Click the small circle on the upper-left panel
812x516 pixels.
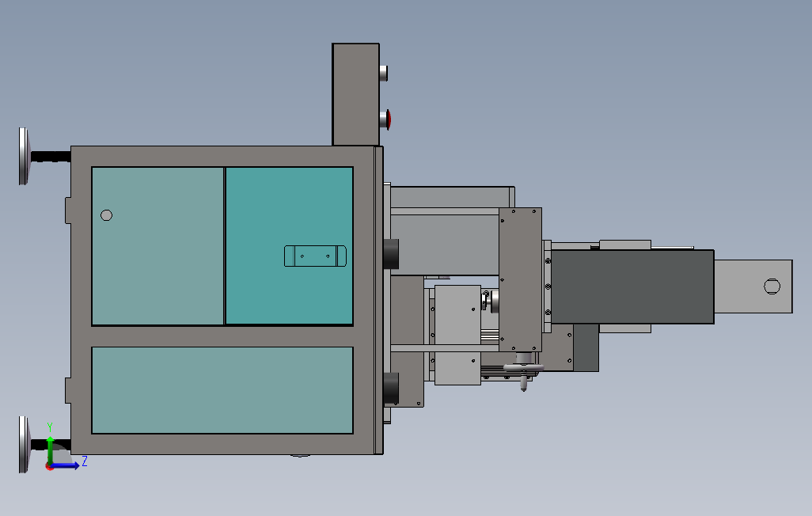coord(106,215)
